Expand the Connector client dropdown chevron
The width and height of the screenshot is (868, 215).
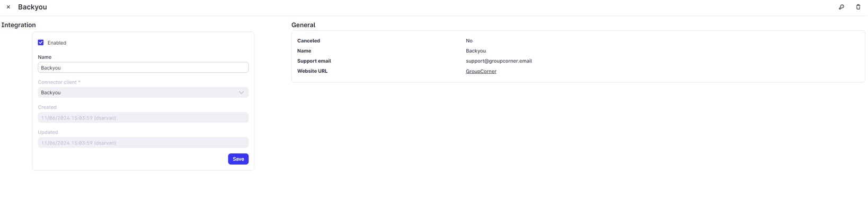pos(241,92)
